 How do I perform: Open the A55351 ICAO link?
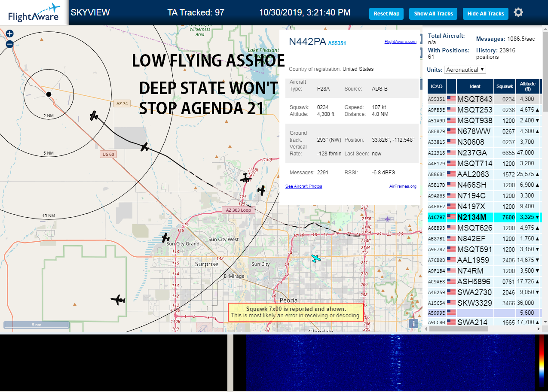click(x=337, y=43)
